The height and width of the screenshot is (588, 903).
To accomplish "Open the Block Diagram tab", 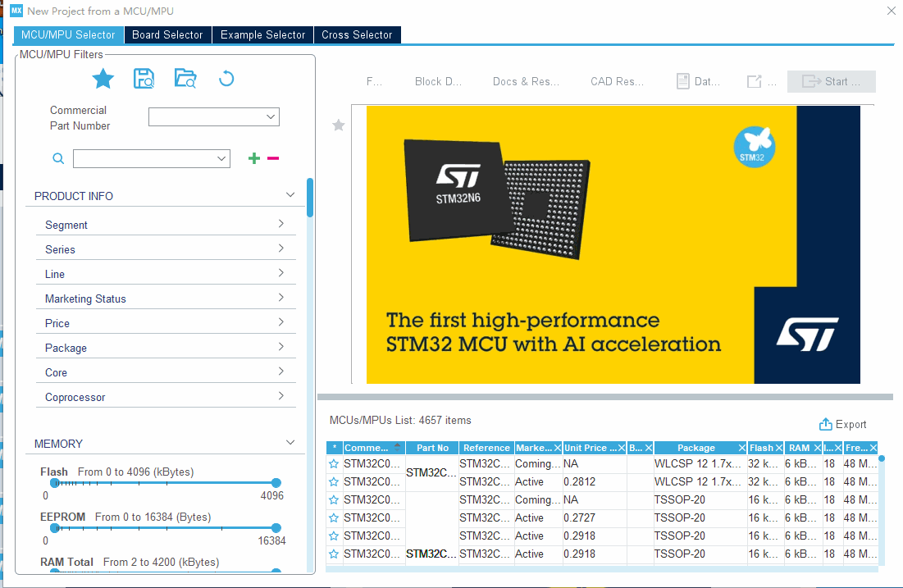I will (438, 81).
